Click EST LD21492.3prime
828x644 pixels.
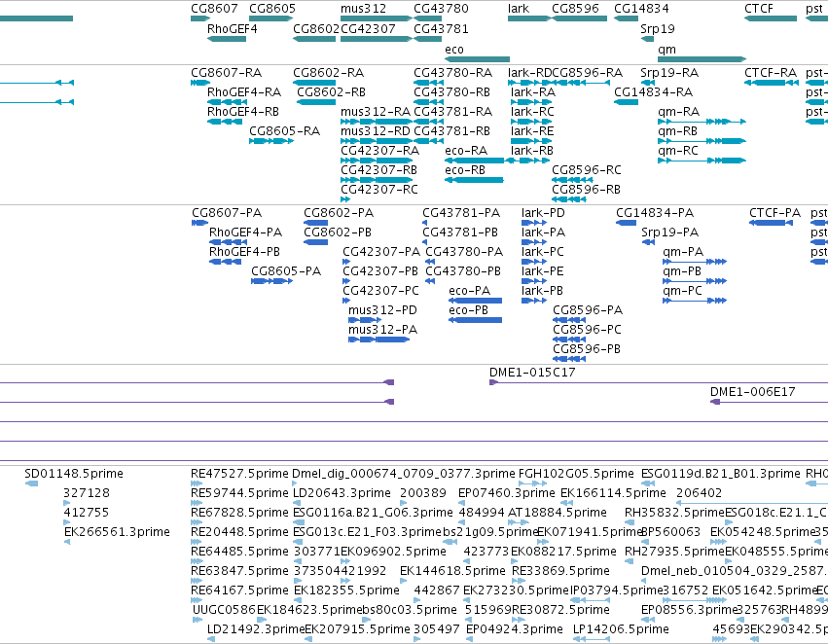tap(211, 639)
